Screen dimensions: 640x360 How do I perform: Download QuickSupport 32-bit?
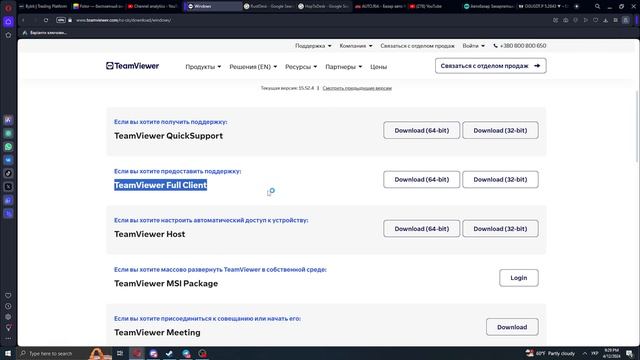tap(500, 130)
